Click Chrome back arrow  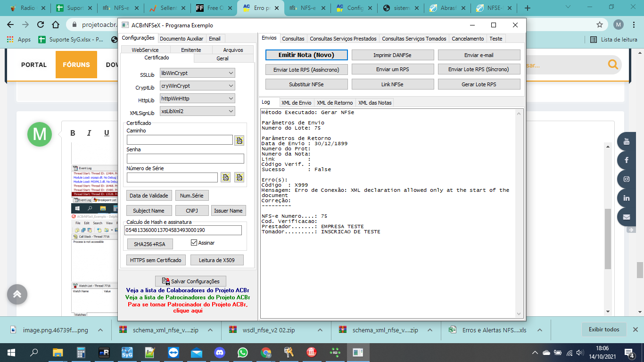(x=10, y=25)
